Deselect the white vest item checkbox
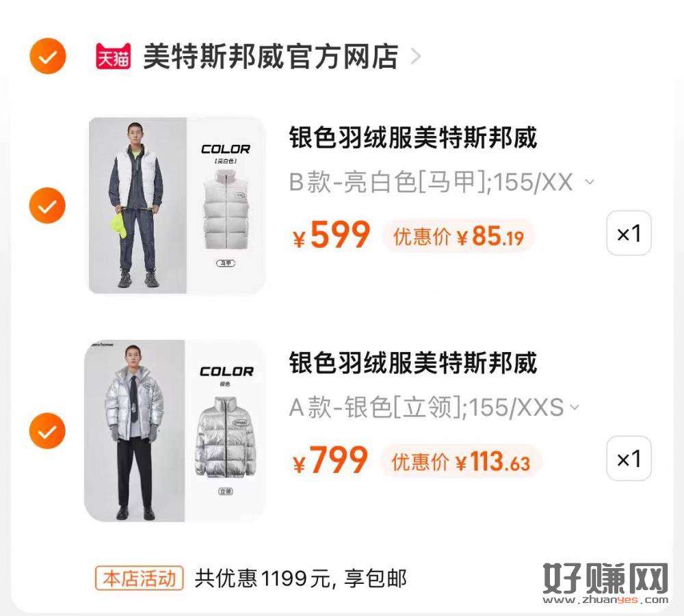Viewport: 684px width, 616px height. (x=48, y=206)
